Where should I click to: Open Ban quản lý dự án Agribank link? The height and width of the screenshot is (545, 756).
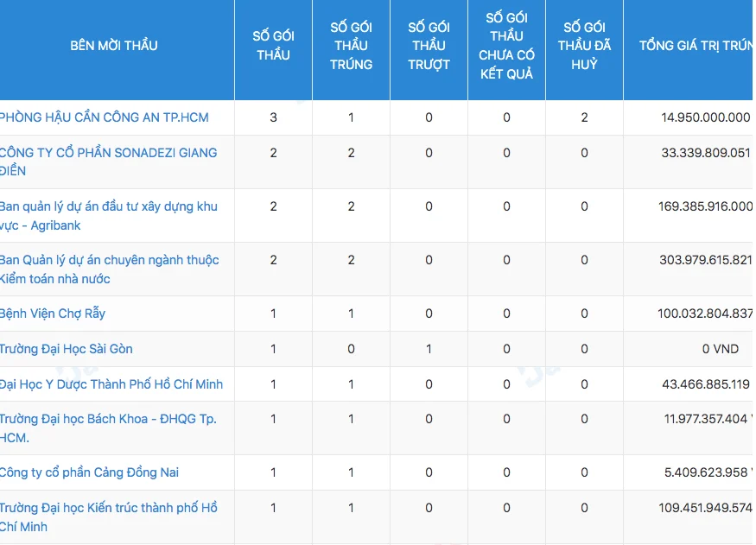109,215
